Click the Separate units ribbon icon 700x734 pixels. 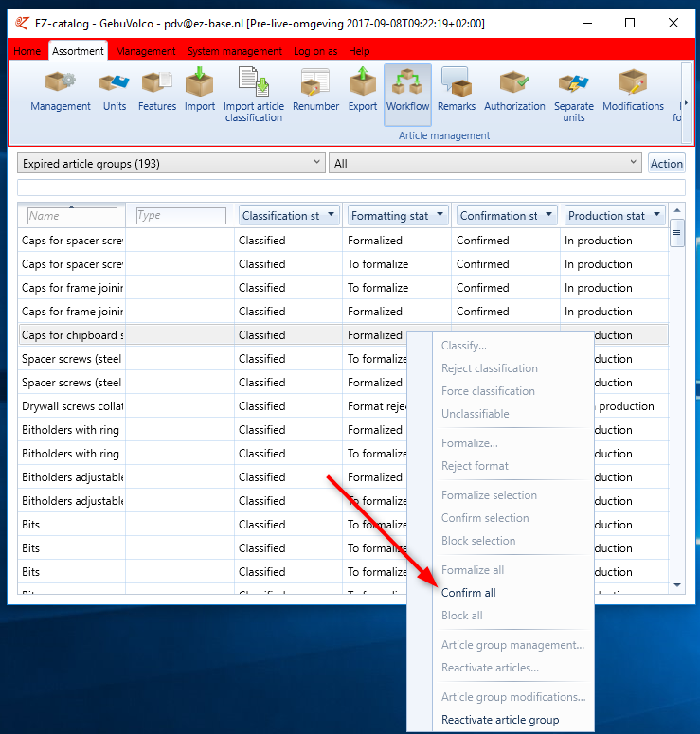click(x=574, y=96)
